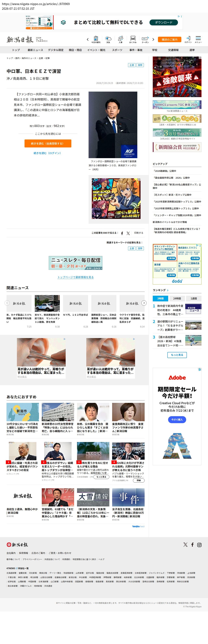Open Instagram icon in footer

(199, 545)
